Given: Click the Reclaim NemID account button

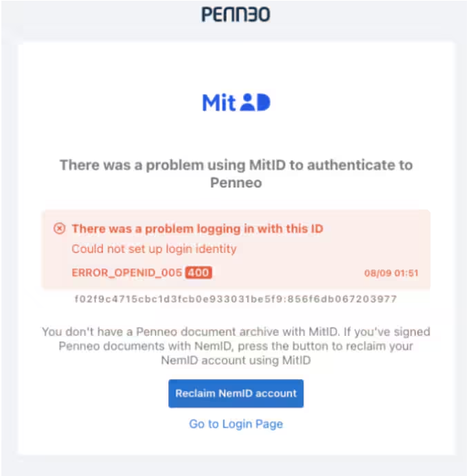Looking at the screenshot, I should pos(236,394).
